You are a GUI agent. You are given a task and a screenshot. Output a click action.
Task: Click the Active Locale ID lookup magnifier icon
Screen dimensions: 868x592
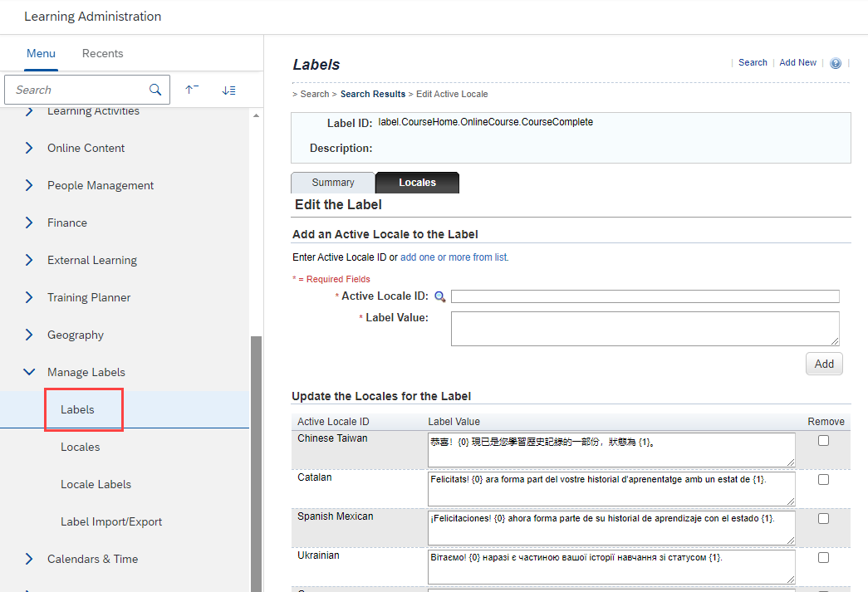tap(439, 296)
